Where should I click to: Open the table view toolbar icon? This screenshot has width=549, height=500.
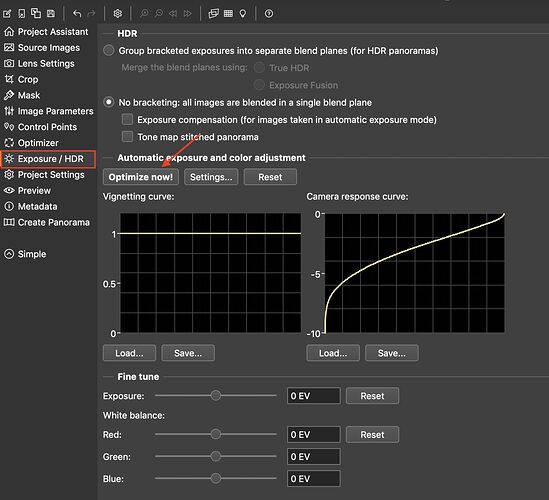228,14
